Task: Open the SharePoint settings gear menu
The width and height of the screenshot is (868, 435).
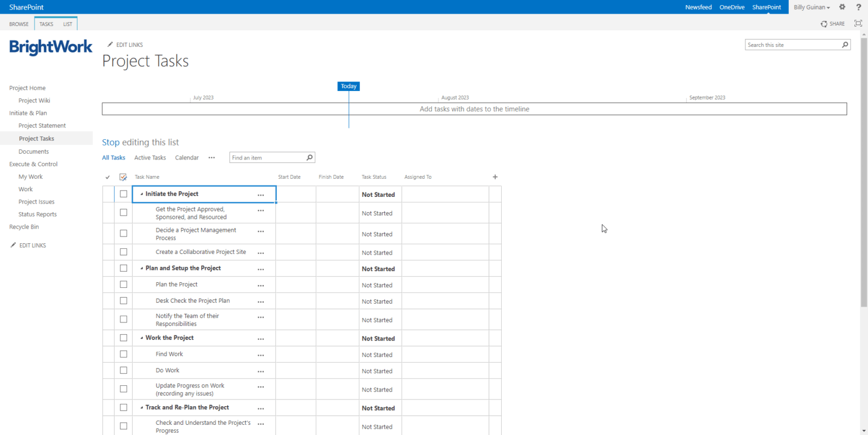Action: click(841, 7)
